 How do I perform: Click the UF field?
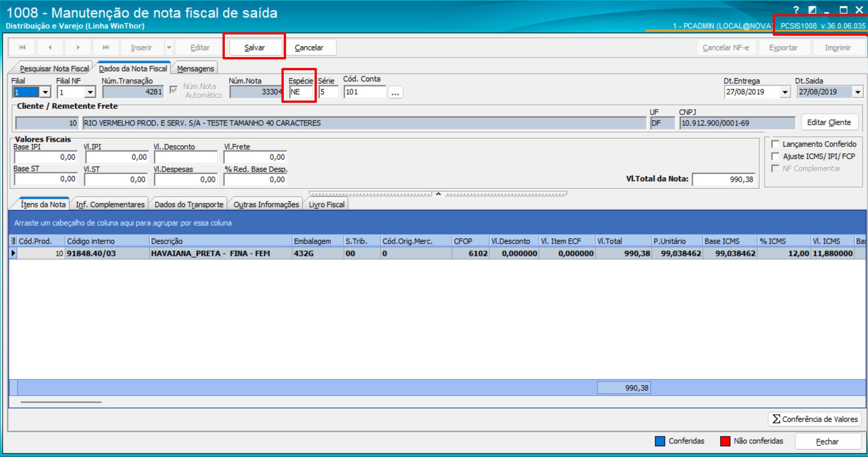pos(662,123)
